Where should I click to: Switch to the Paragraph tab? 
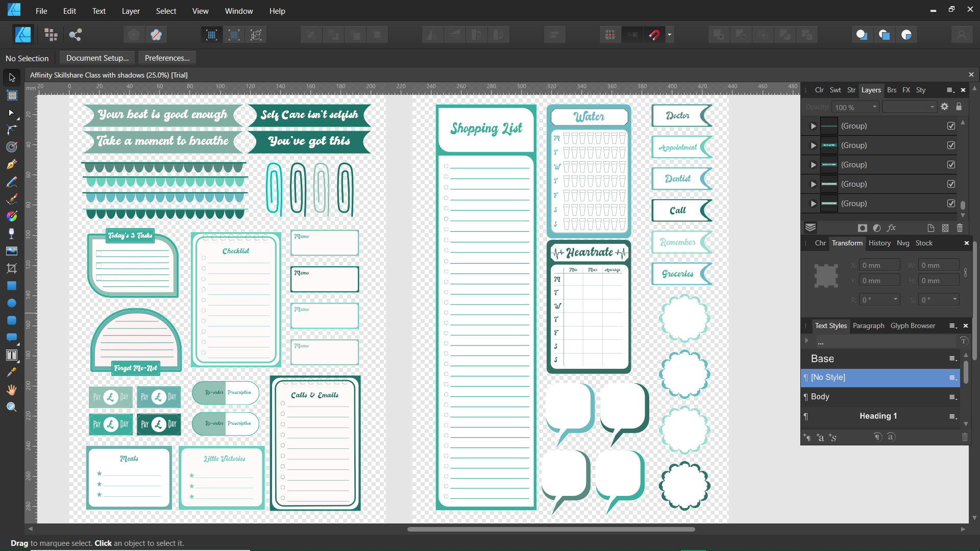point(868,325)
